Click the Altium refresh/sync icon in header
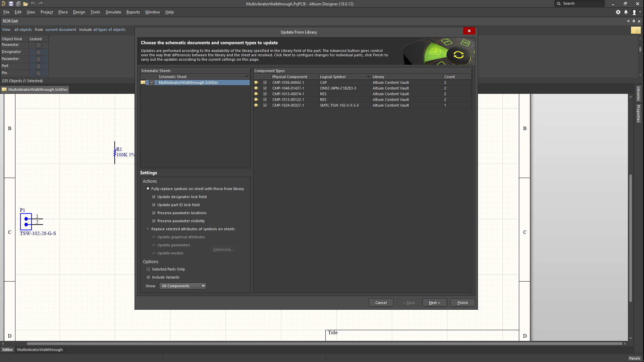 click(458, 55)
